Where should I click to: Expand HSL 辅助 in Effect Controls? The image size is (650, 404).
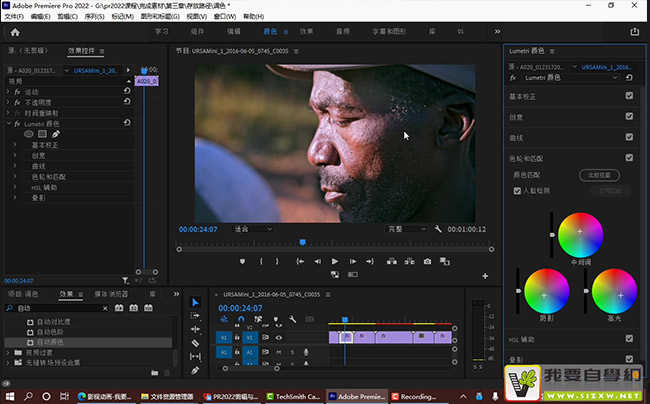[x=15, y=187]
